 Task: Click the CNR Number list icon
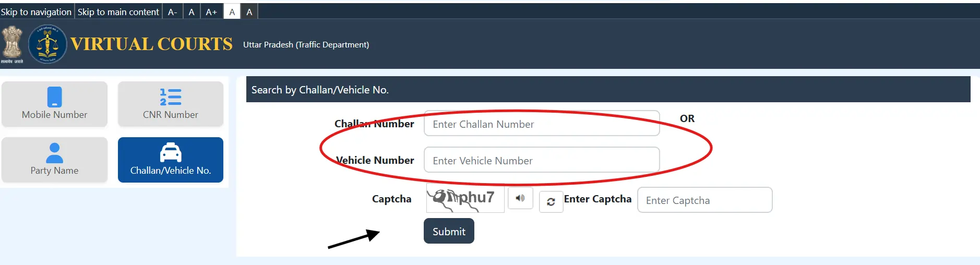pos(171,97)
